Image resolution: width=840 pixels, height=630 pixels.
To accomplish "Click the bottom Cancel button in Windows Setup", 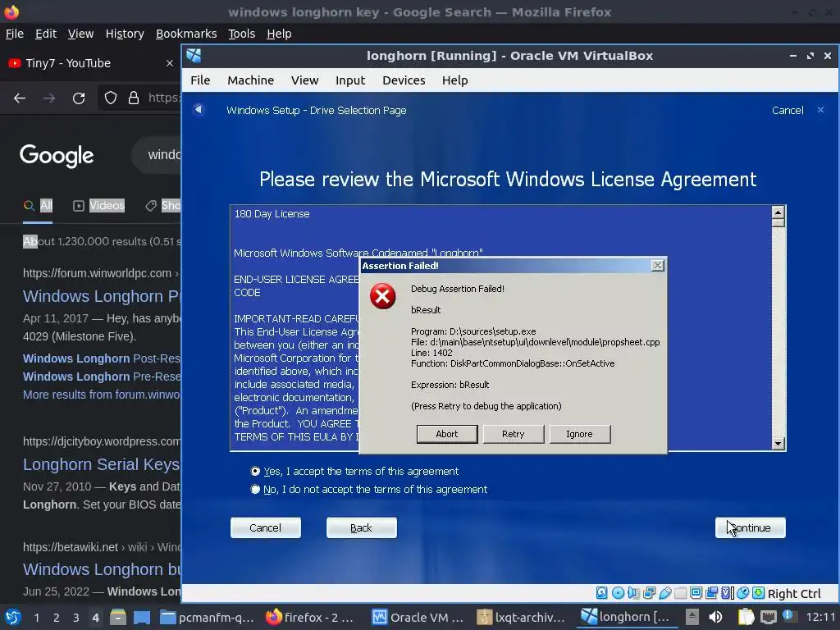I will click(265, 527).
